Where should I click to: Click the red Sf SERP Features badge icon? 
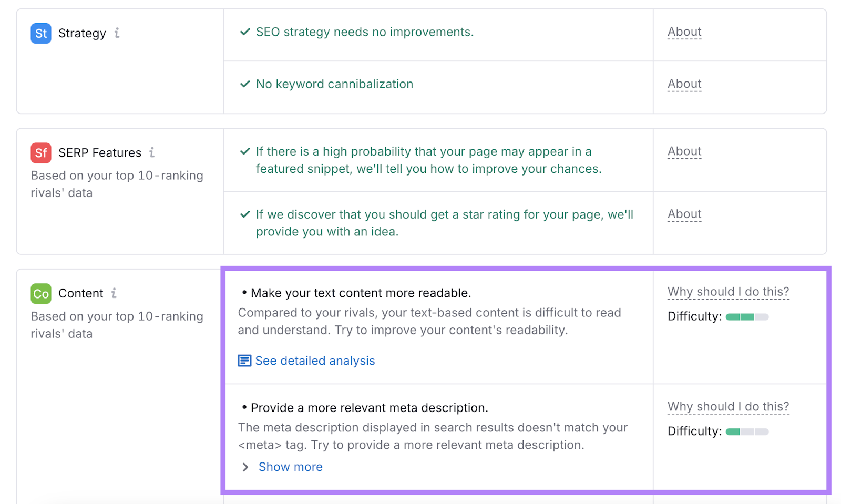(x=40, y=152)
